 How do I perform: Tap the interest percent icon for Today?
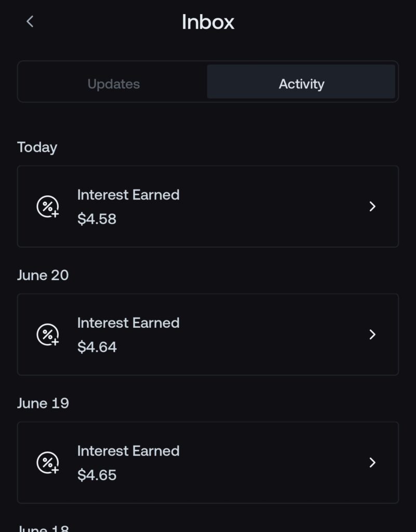[48, 206]
